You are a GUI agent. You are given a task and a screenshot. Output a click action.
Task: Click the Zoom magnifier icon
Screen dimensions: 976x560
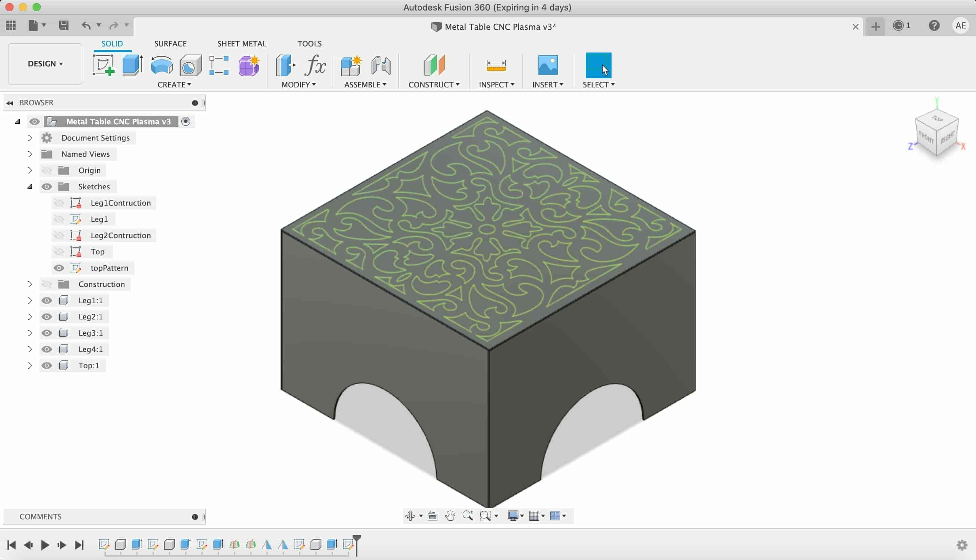[467, 516]
